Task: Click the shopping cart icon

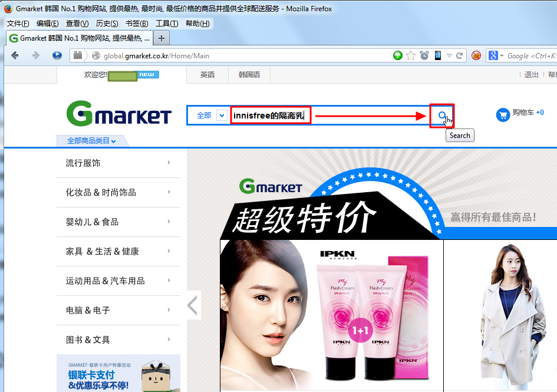Action: (x=503, y=115)
